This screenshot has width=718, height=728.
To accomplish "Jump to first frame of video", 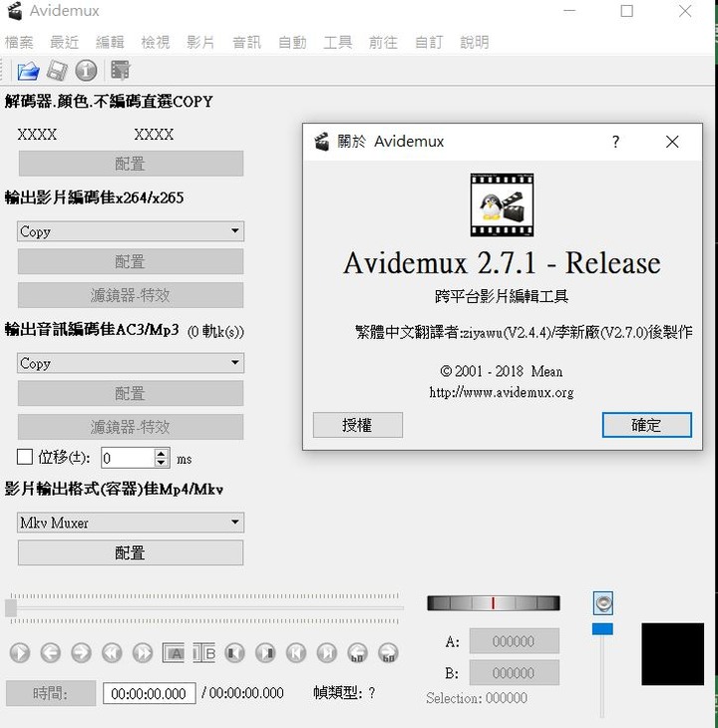I will (296, 653).
